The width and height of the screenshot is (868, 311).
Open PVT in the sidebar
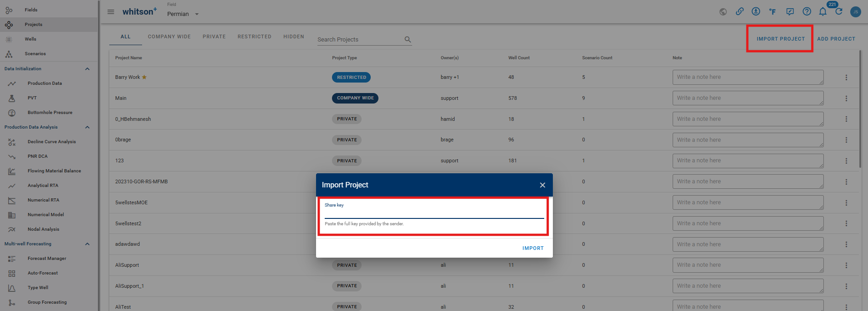[49, 98]
